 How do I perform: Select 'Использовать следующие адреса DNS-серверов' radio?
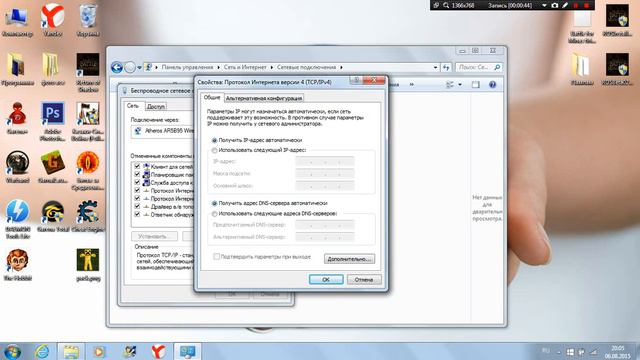click(214, 213)
